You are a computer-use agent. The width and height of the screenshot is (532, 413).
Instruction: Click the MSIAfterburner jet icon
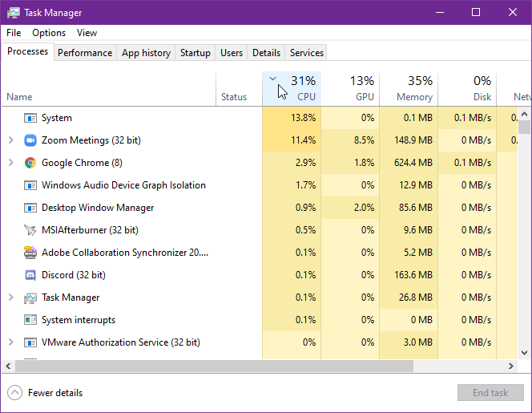pyautogui.click(x=30, y=230)
